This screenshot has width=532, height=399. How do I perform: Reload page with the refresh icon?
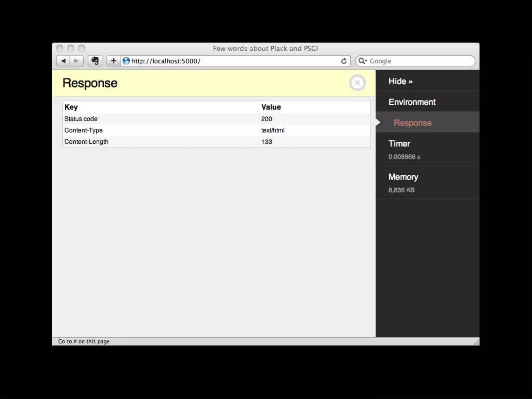click(x=344, y=61)
